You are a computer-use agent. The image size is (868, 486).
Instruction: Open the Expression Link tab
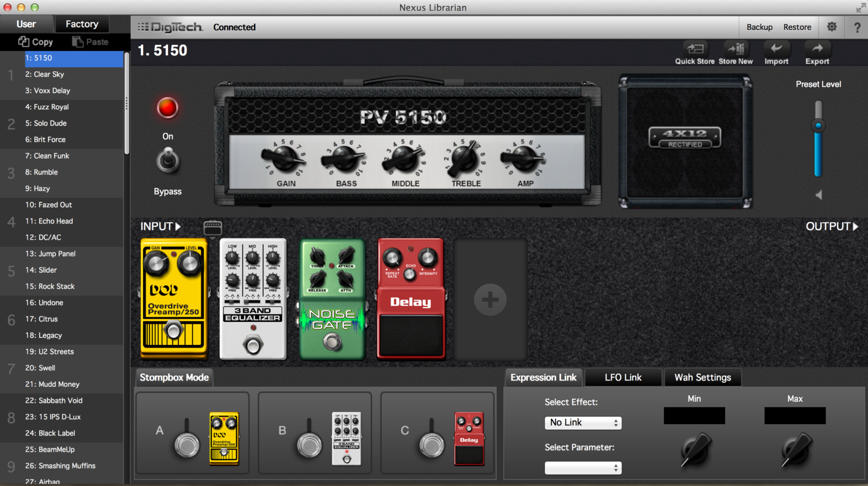point(544,378)
